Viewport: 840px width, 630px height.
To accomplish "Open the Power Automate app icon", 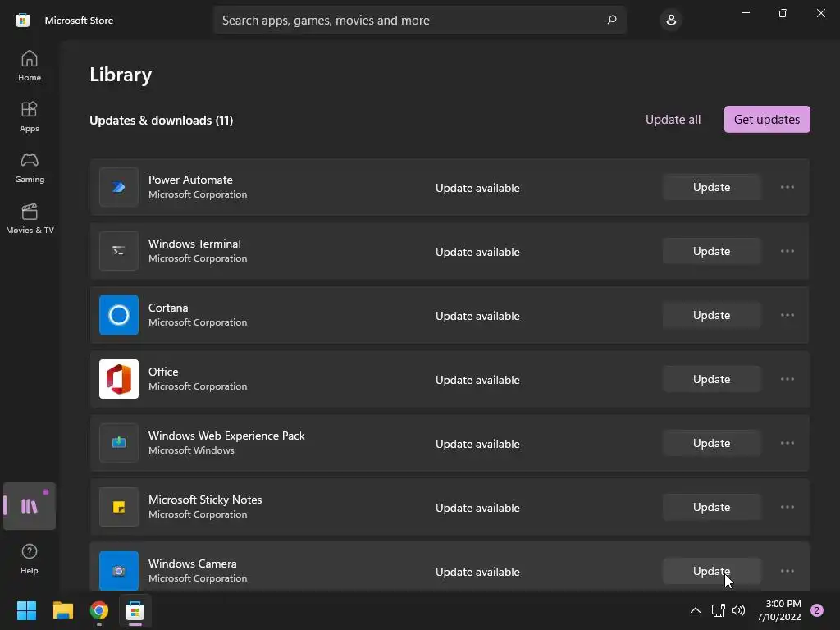I will (119, 187).
